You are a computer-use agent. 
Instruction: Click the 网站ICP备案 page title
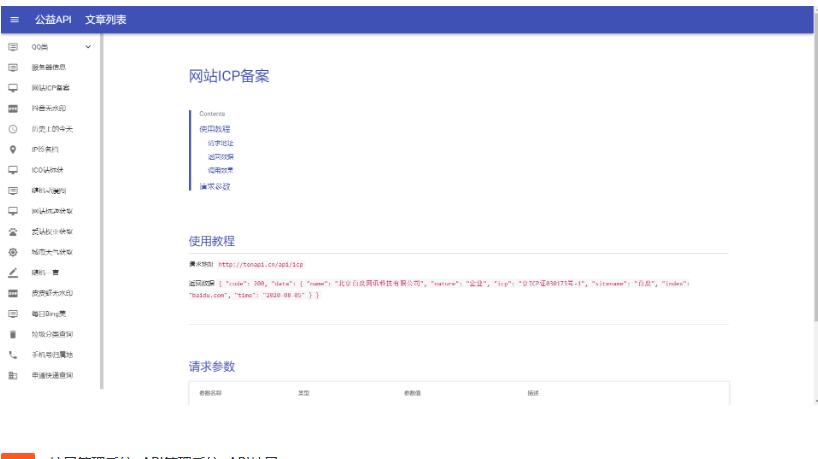pyautogui.click(x=228, y=76)
